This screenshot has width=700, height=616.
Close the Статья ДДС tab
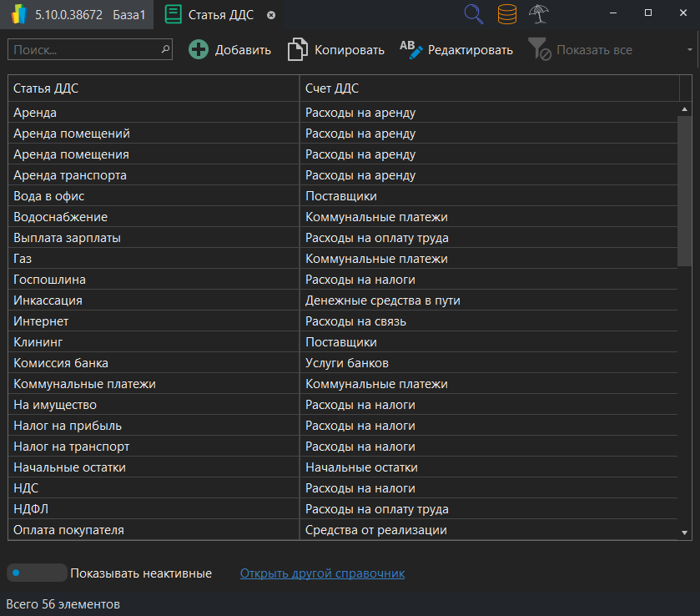(270, 14)
